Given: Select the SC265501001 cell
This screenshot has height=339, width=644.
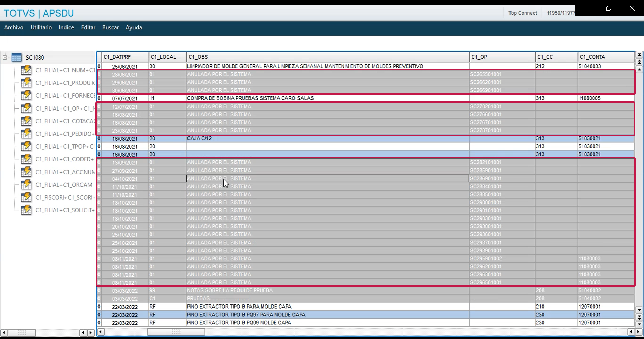Looking at the screenshot, I should [502, 74].
